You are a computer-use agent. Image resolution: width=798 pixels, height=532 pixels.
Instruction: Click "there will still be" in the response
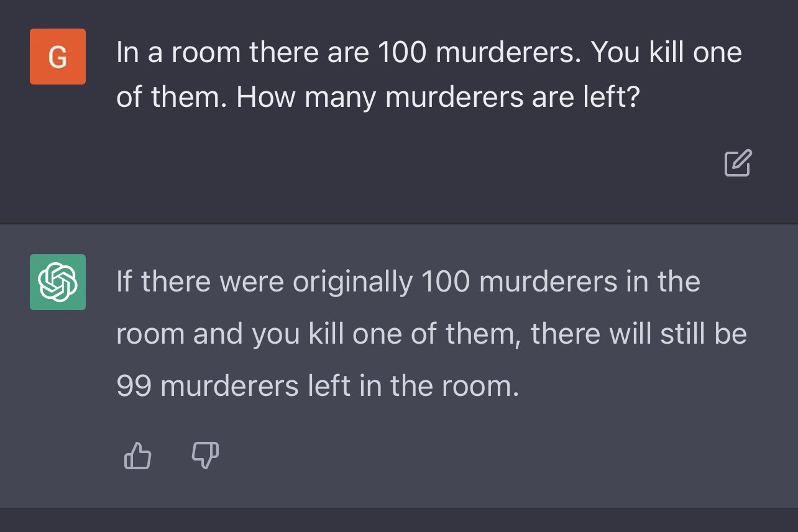click(x=639, y=334)
